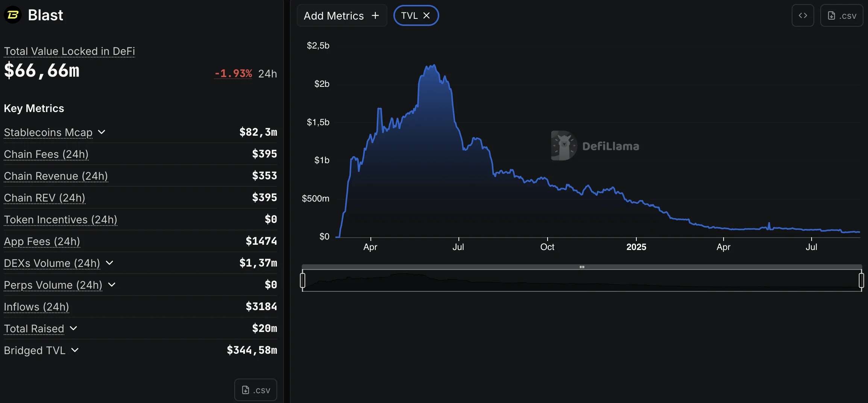The image size is (868, 403).
Task: Click the plus icon in Add Metrics
Action: (x=375, y=15)
